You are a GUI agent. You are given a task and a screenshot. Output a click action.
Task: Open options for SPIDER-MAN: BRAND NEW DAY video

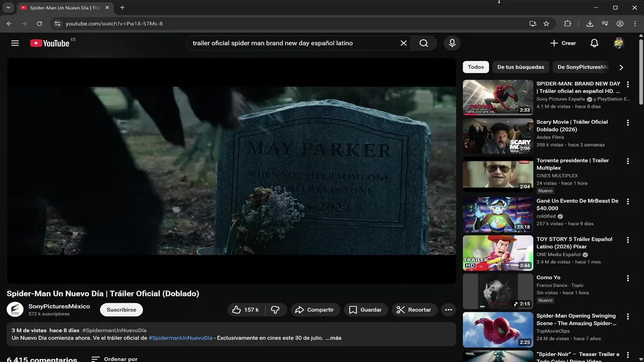[x=627, y=84]
